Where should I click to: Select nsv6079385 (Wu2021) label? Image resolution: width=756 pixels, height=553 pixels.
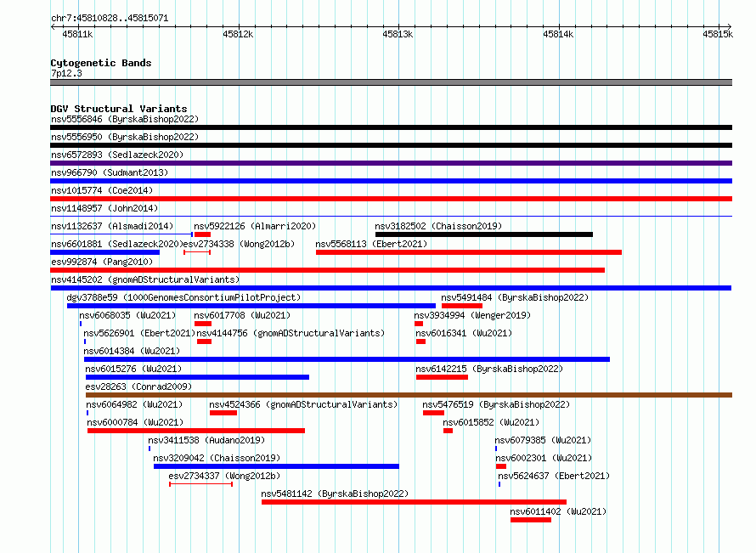click(543, 440)
